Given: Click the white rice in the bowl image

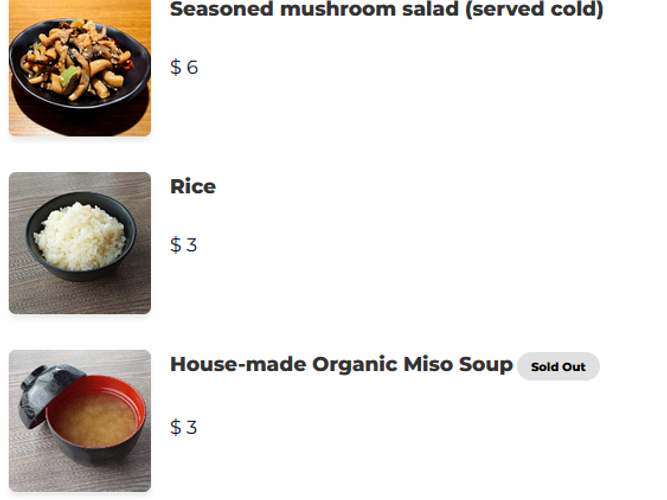Looking at the screenshot, I should coord(80,235).
